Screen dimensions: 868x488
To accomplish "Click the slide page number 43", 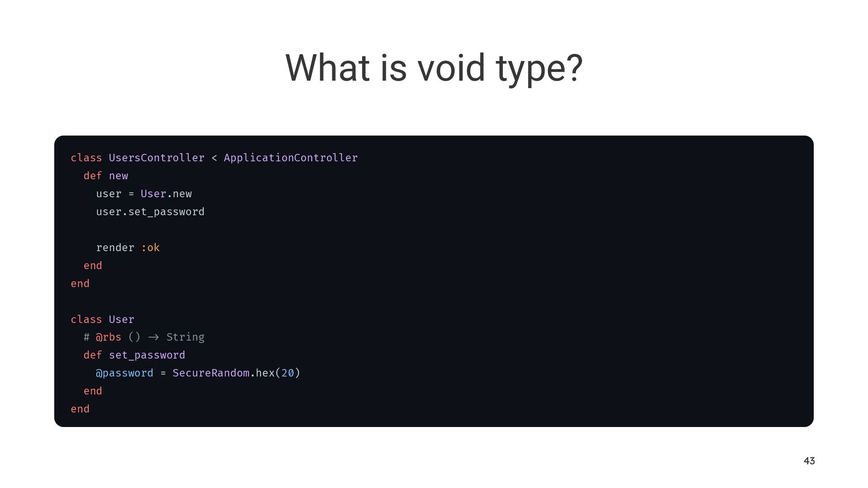I will pos(809,461).
